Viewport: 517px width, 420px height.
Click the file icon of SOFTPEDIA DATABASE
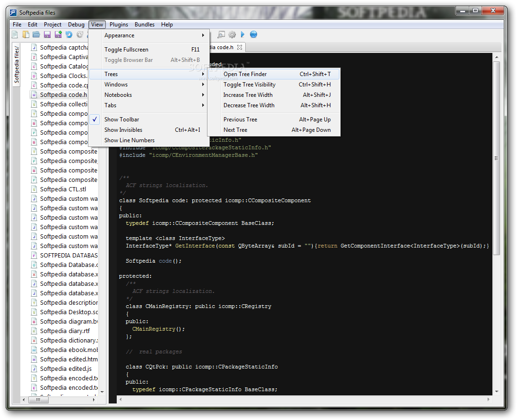click(x=34, y=256)
